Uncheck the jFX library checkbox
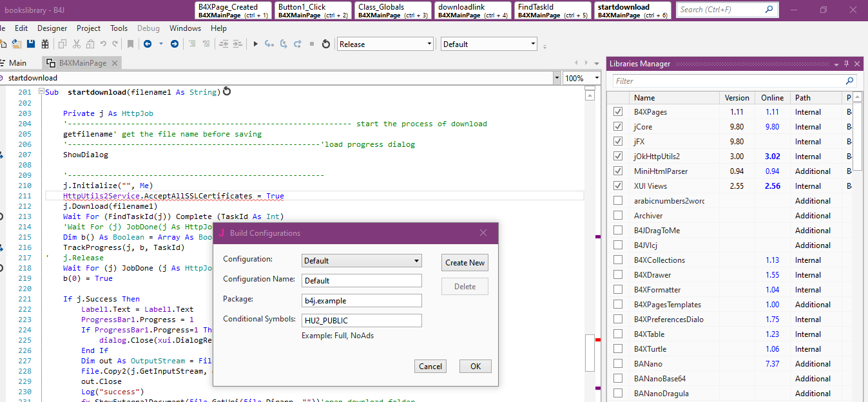The width and height of the screenshot is (868, 402). [x=618, y=141]
